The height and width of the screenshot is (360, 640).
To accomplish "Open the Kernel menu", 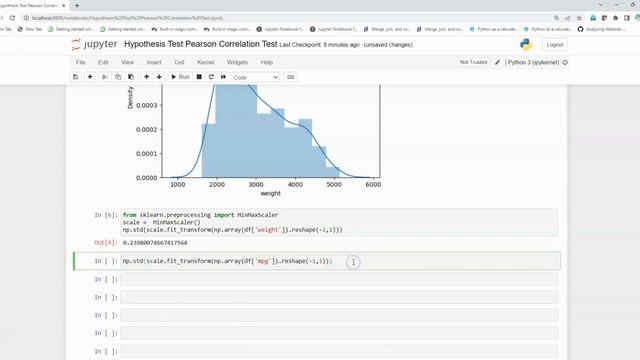I will click(205, 62).
